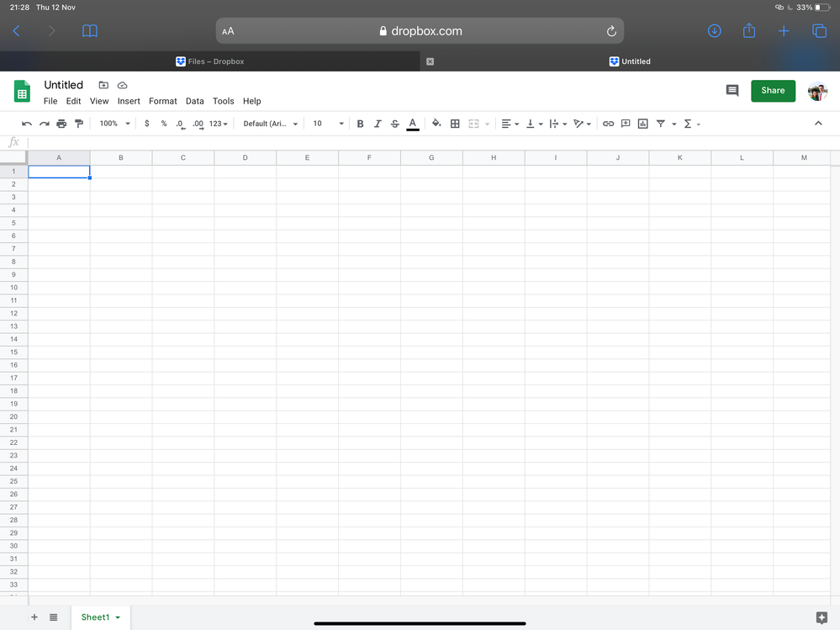Image resolution: width=840 pixels, height=630 pixels.
Task: Open the Explore button
Action: 822,617
